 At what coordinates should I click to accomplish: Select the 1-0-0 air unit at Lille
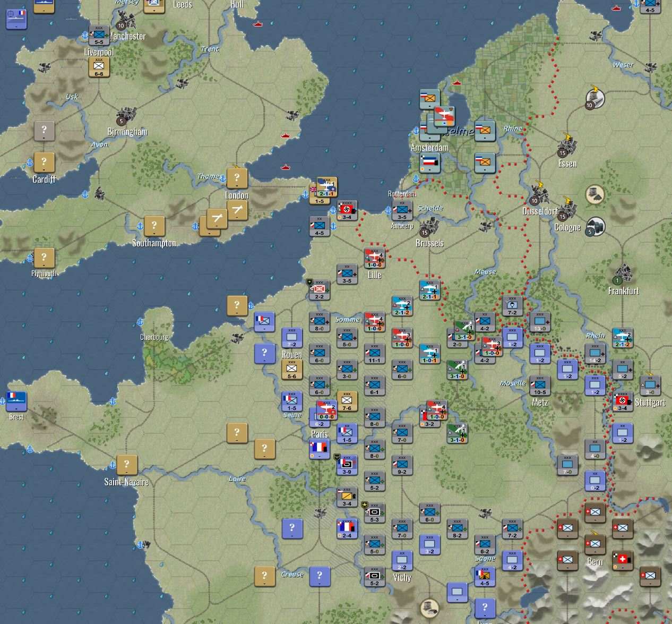click(x=374, y=258)
